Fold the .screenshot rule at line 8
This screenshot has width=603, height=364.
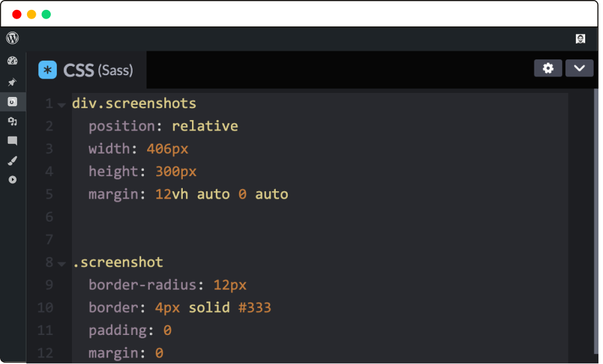[61, 264]
